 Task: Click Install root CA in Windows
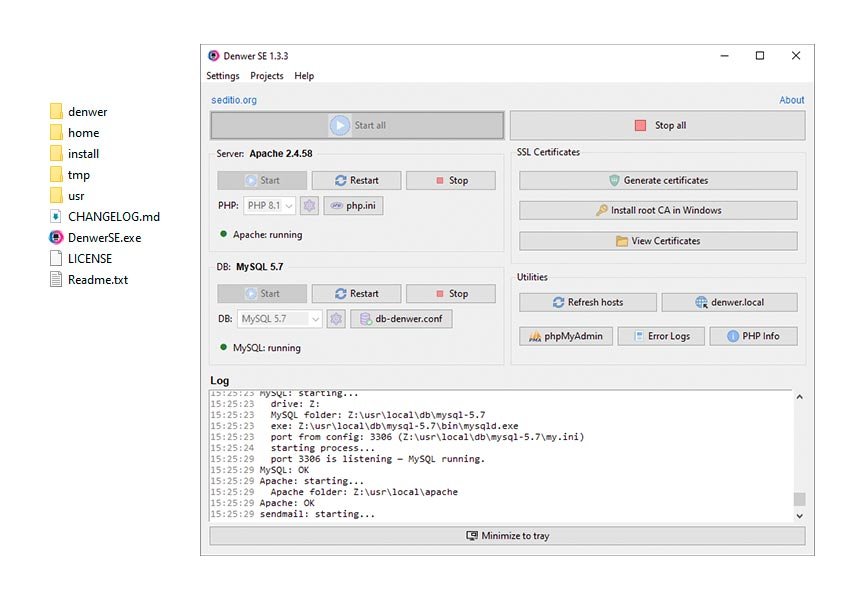click(x=658, y=210)
